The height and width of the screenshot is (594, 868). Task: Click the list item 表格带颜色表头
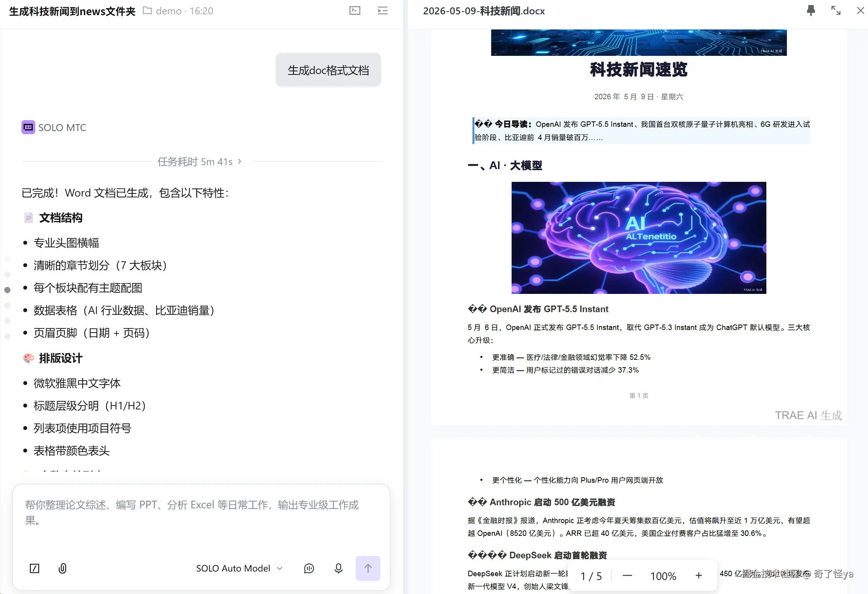pyautogui.click(x=72, y=451)
